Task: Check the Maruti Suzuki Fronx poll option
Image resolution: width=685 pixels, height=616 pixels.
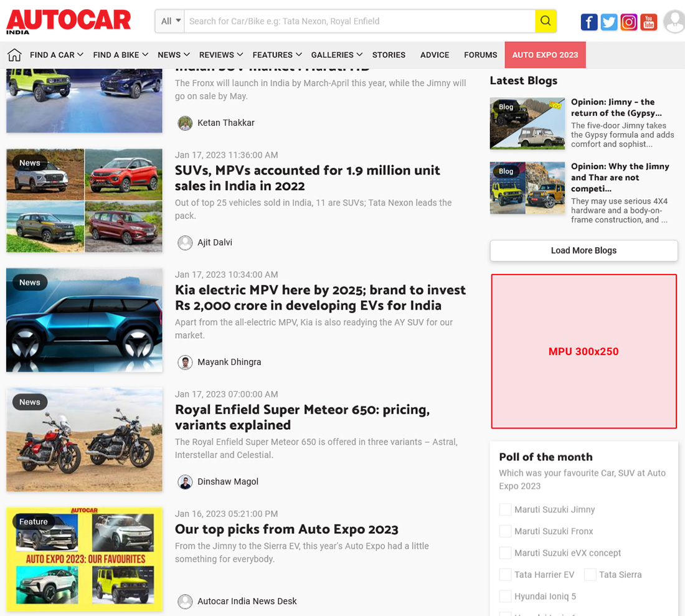Action: 506,531
